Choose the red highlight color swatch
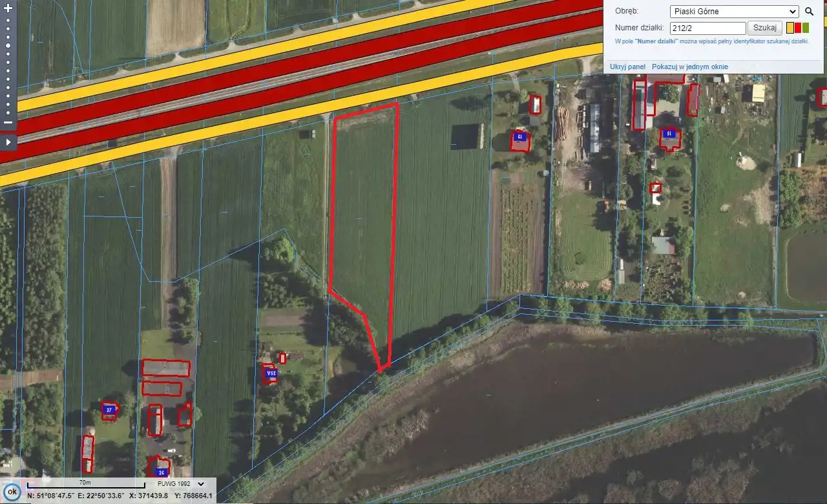This screenshot has height=504, width=827. [798, 28]
